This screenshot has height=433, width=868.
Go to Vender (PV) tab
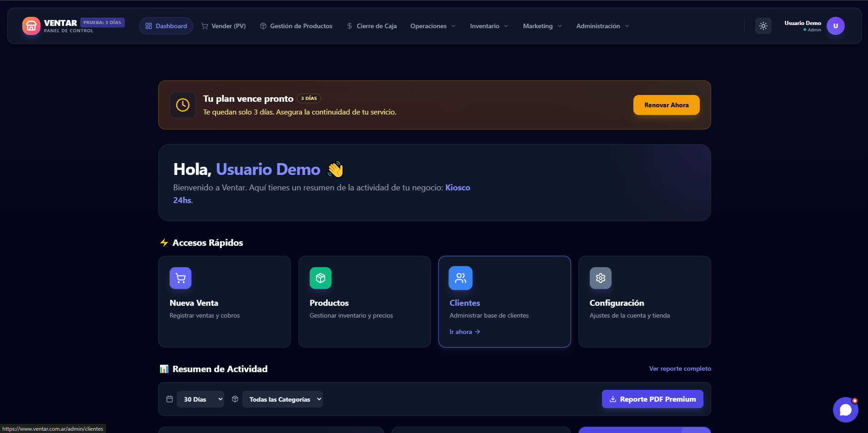point(224,26)
